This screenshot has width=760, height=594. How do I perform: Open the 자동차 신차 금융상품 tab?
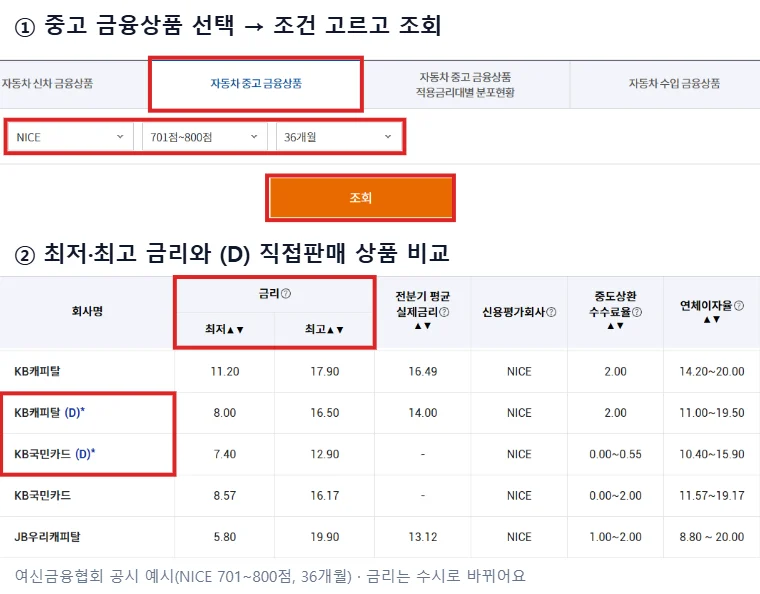coord(74,84)
